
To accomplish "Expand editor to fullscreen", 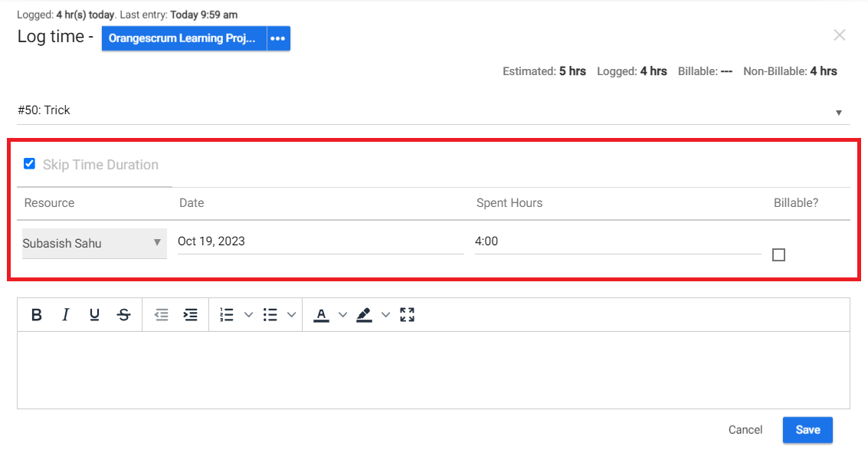I will coord(408,315).
